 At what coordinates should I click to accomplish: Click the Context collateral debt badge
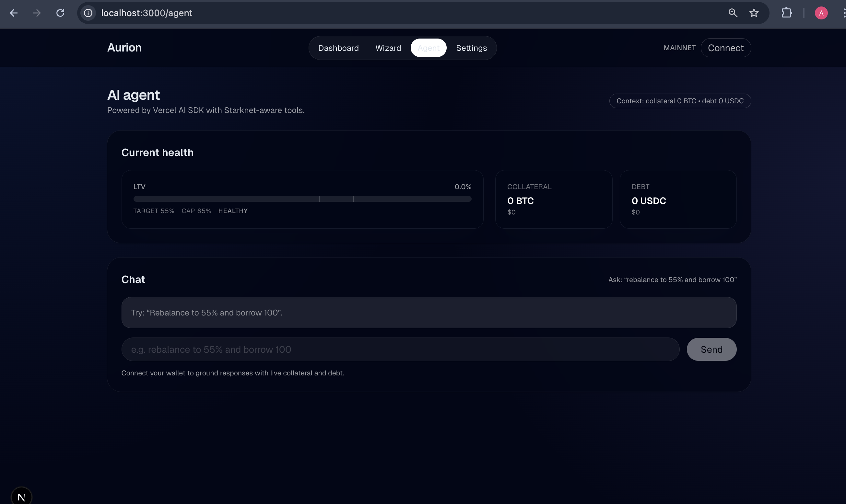coord(679,101)
